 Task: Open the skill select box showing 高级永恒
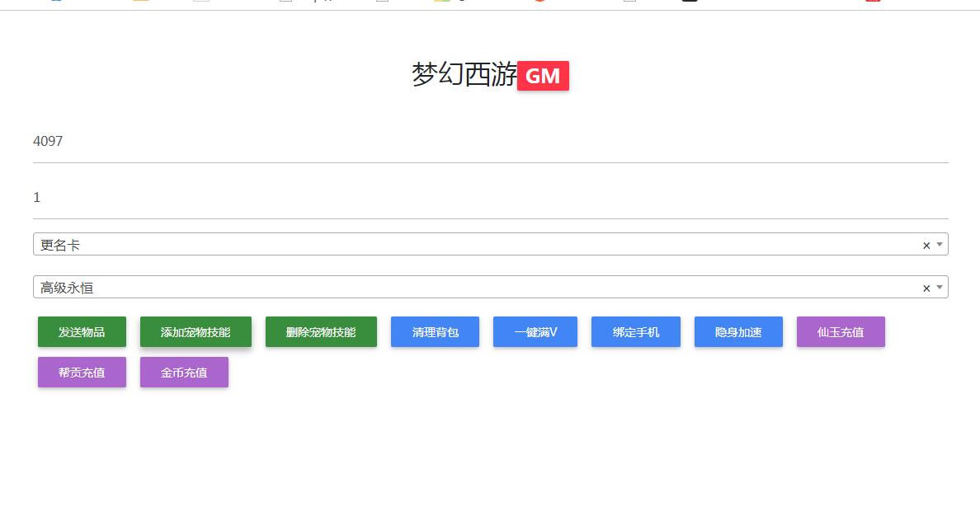click(x=470, y=288)
